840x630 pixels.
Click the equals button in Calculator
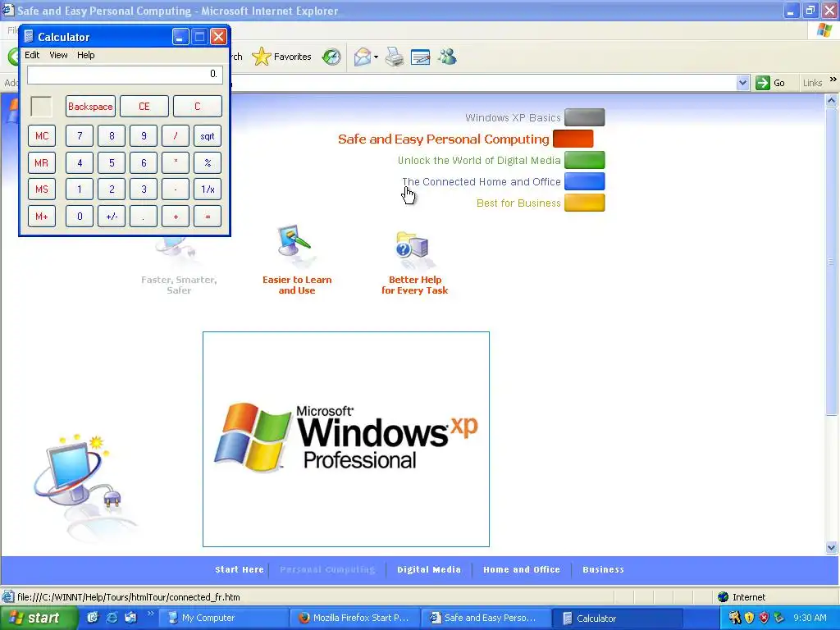tap(208, 217)
